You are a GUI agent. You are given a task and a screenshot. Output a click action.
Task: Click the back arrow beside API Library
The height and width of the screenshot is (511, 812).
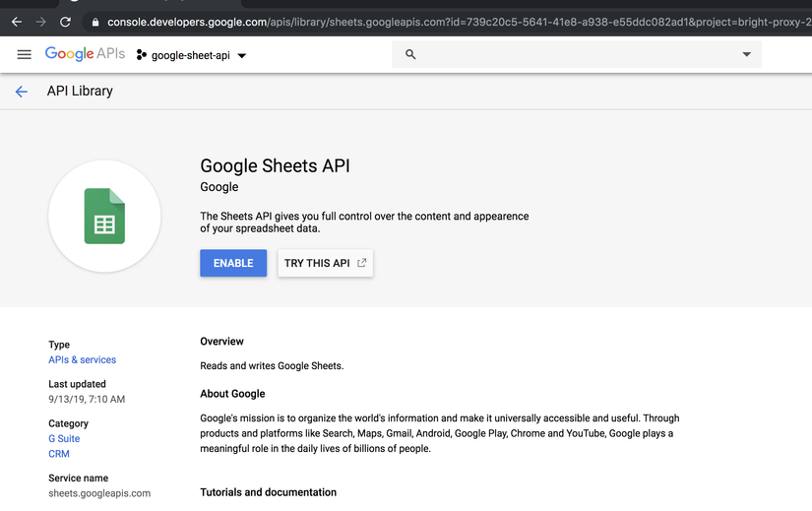tap(22, 92)
